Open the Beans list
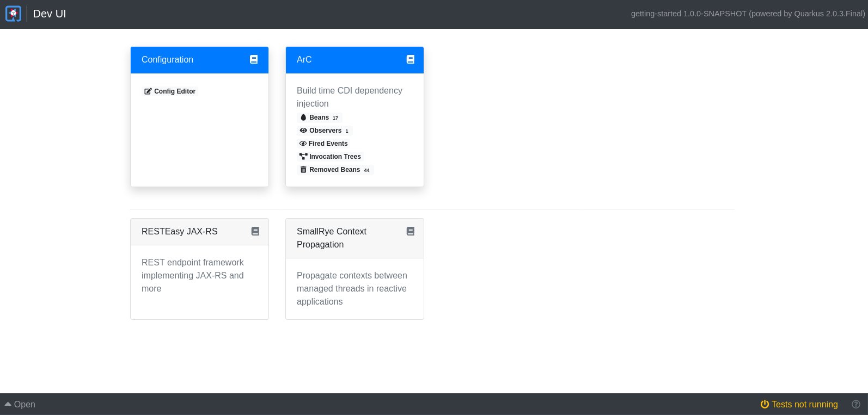This screenshot has height=415, width=868. pyautogui.click(x=319, y=117)
